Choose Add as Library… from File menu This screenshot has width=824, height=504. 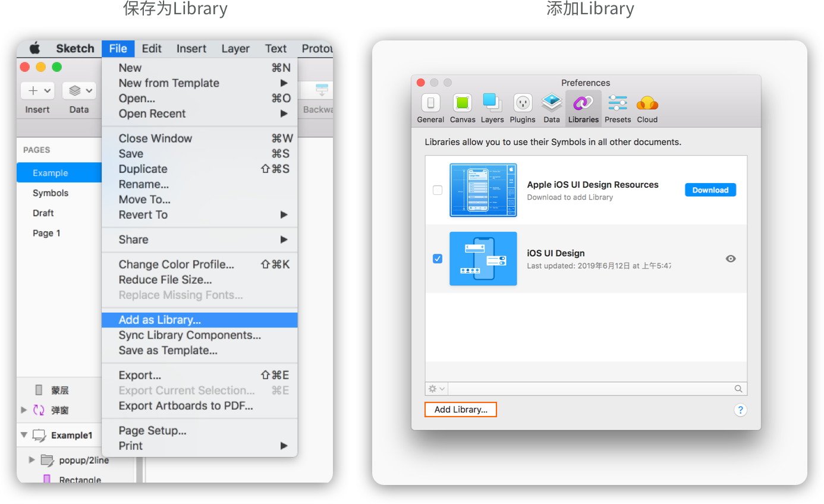(x=200, y=320)
